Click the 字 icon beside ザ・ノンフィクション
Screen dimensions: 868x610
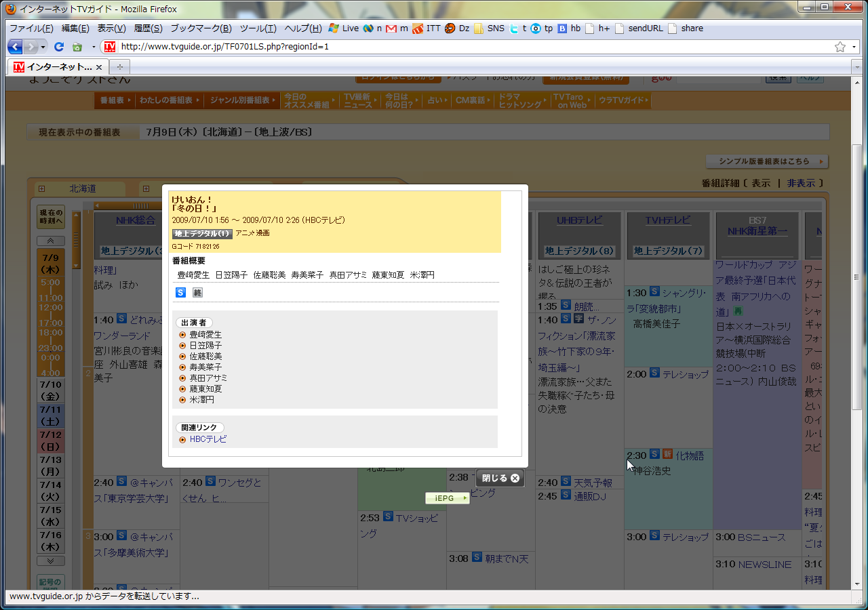point(578,319)
